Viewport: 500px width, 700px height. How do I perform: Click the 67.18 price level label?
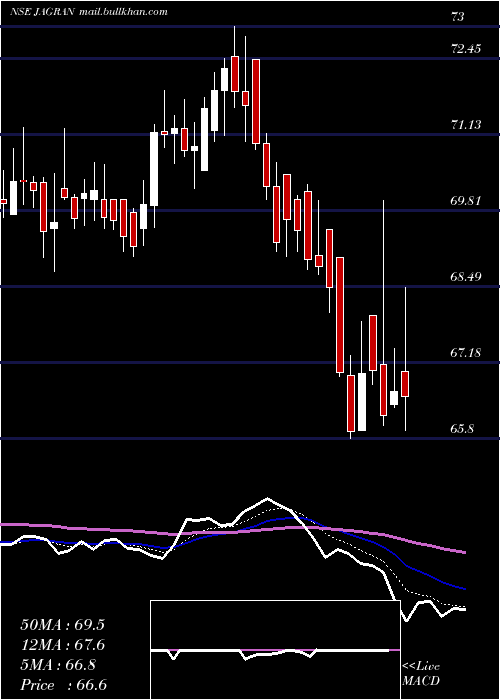[x=466, y=353]
